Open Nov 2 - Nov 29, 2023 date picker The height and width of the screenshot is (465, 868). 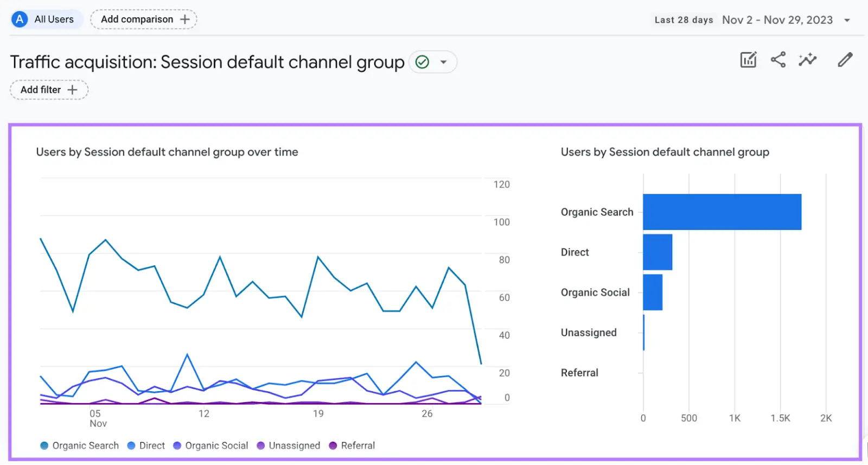point(777,20)
